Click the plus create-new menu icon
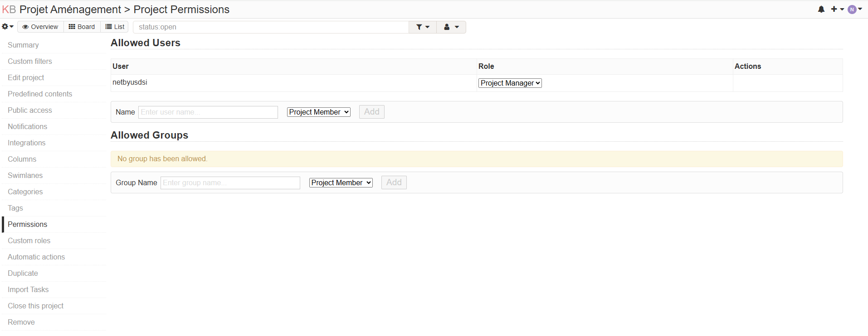Image resolution: width=868 pixels, height=336 pixels. [x=837, y=10]
